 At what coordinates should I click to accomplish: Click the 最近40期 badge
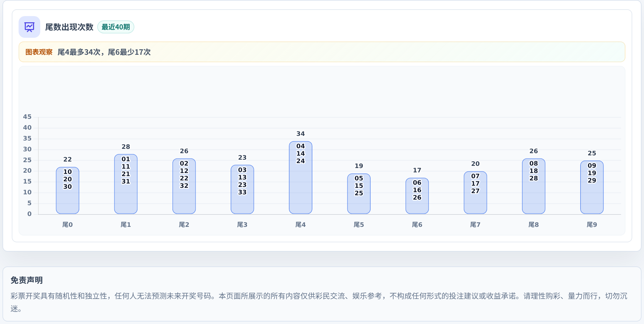116,27
